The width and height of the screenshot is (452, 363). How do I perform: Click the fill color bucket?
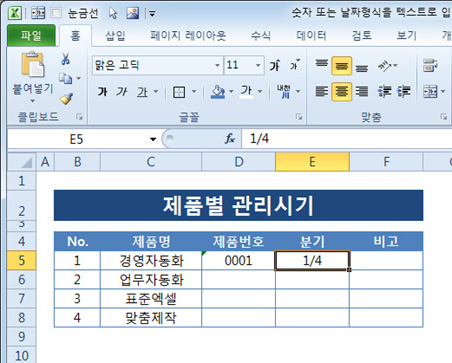[218, 92]
